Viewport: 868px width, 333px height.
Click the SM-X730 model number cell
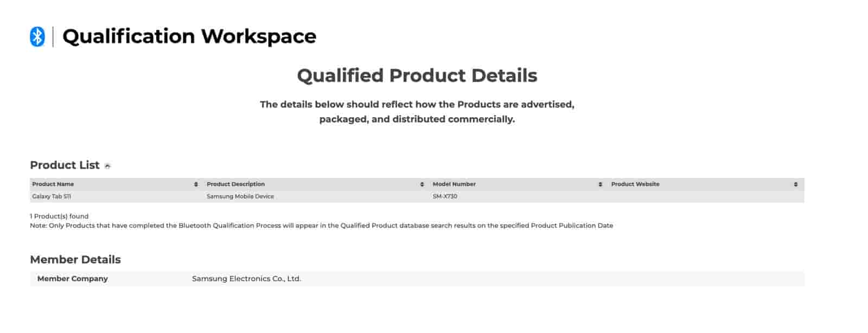(x=445, y=196)
